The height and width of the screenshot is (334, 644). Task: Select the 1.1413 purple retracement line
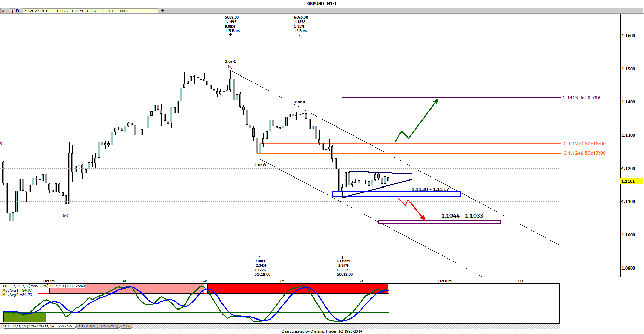pos(451,98)
